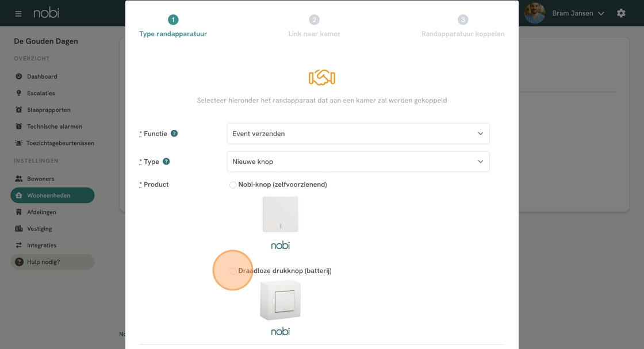644x349 pixels.
Task: Click the settings gear icon
Action: tap(621, 13)
